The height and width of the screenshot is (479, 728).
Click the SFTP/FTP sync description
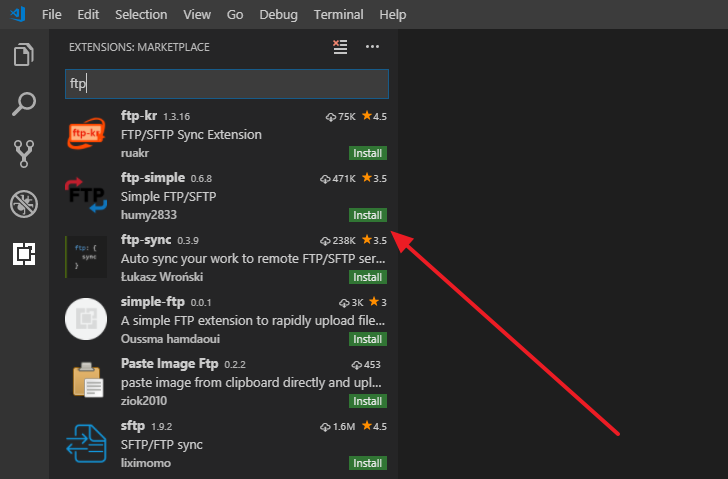162,445
